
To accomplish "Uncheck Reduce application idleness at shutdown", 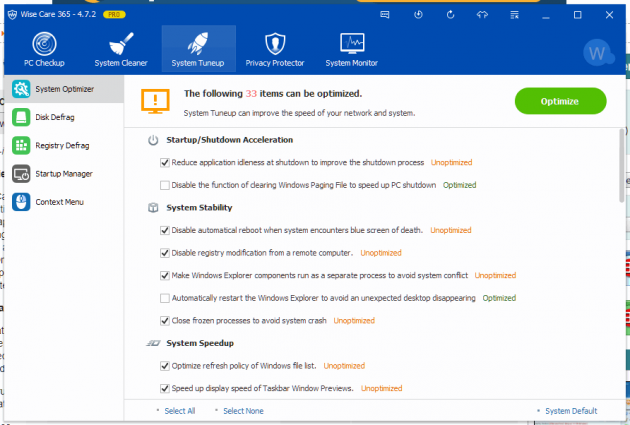I will [x=165, y=162].
